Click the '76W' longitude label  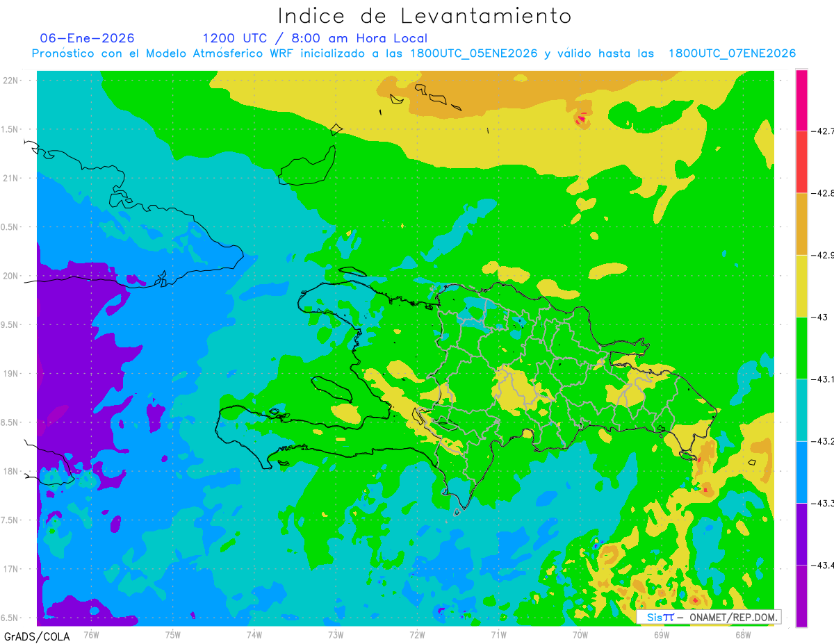91,634
